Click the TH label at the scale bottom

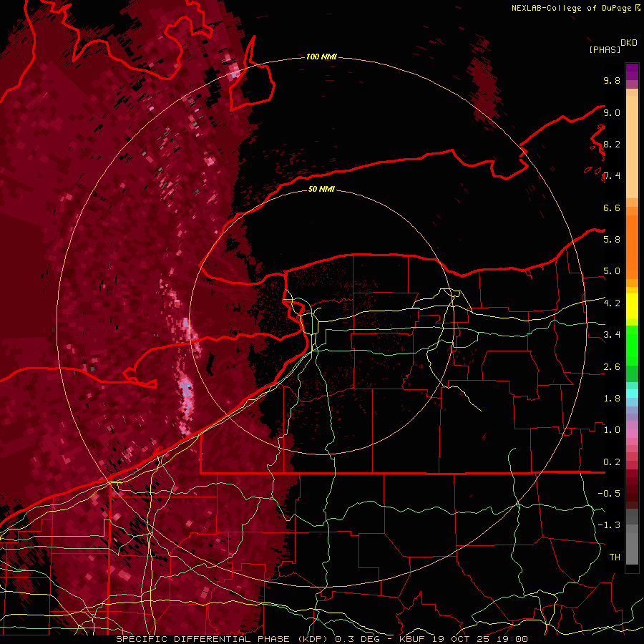click(615, 557)
